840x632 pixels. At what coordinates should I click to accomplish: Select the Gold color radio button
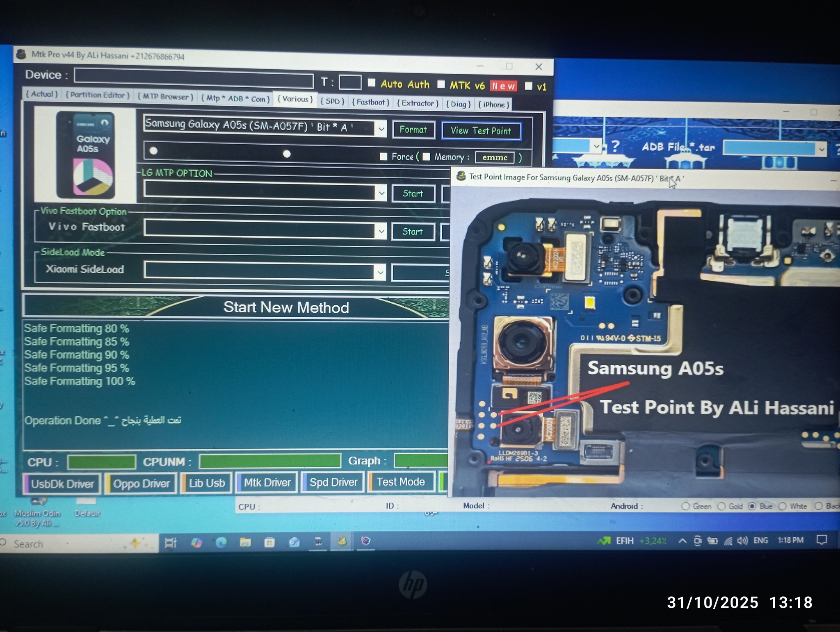coord(721,506)
